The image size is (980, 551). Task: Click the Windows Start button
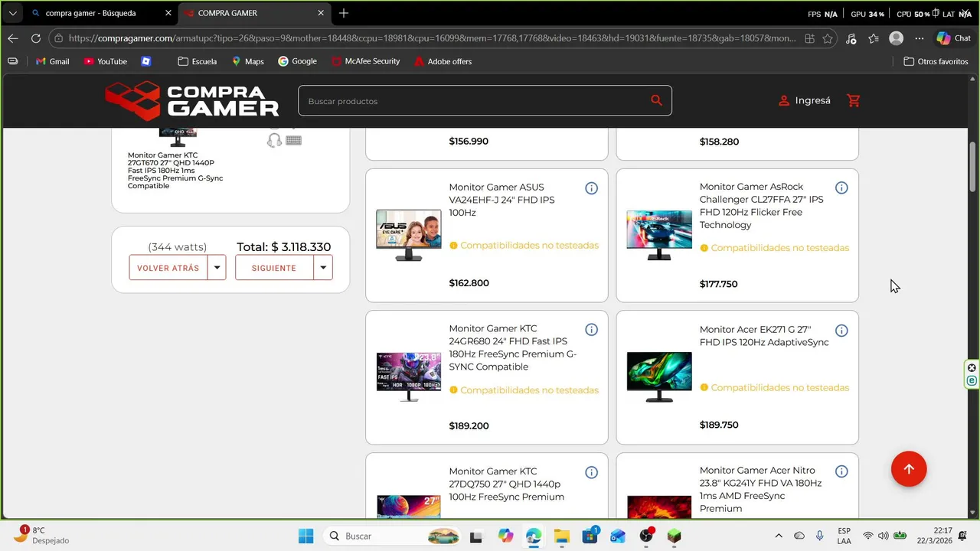305,536
